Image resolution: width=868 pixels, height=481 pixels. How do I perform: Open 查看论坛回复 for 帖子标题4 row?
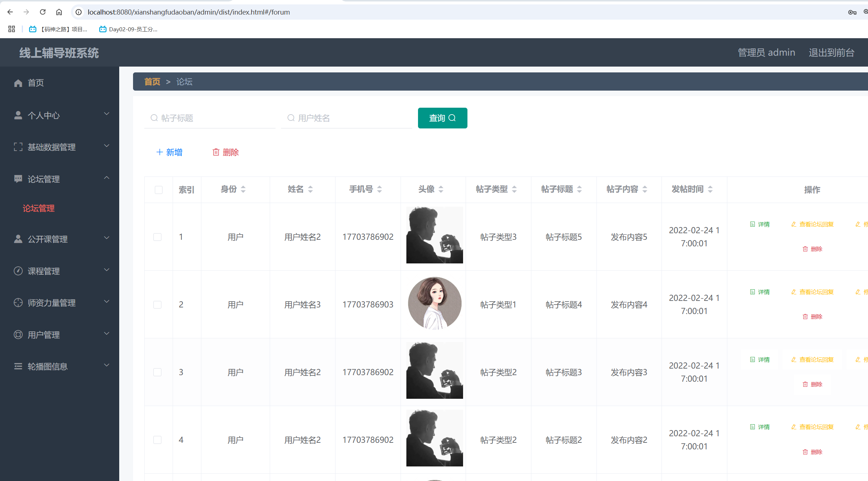[812, 292]
